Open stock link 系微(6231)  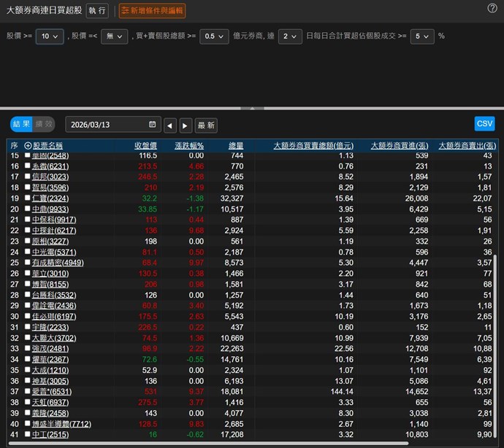pyautogui.click(x=50, y=166)
